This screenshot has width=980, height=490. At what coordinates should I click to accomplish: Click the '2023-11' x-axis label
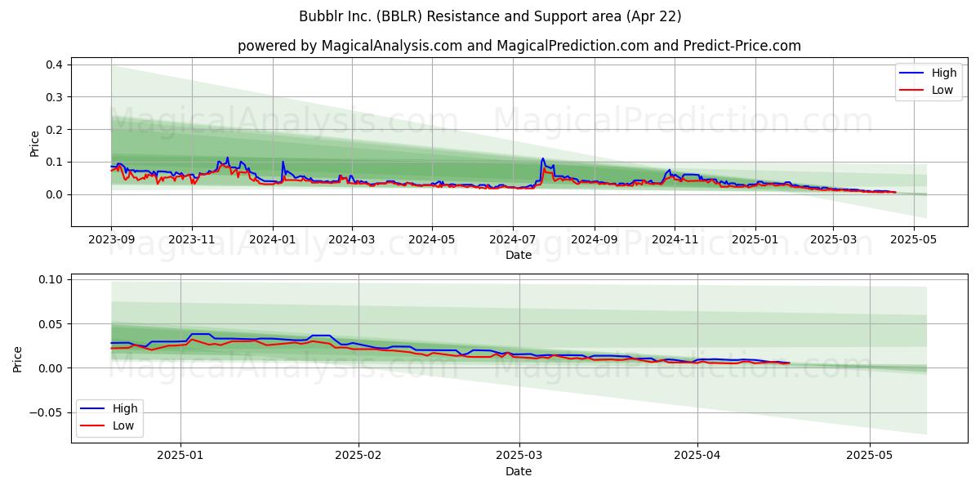click(192, 240)
